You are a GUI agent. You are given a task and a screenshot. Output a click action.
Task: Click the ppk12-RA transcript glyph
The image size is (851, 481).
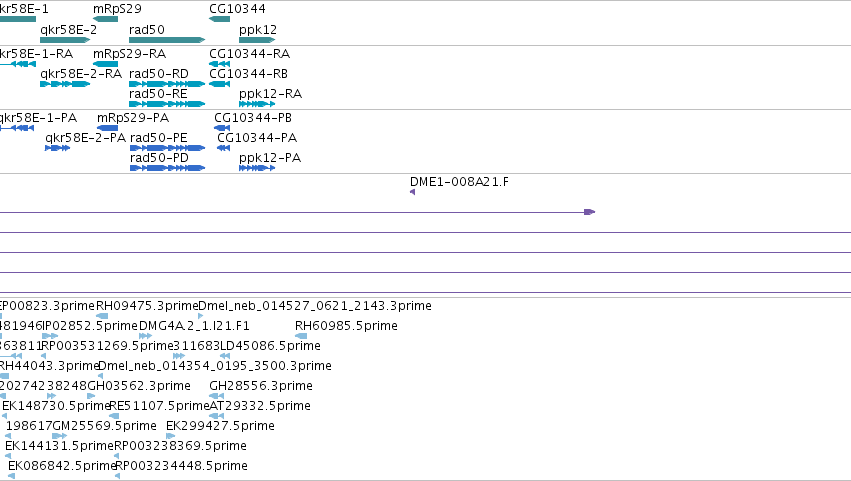tap(257, 104)
